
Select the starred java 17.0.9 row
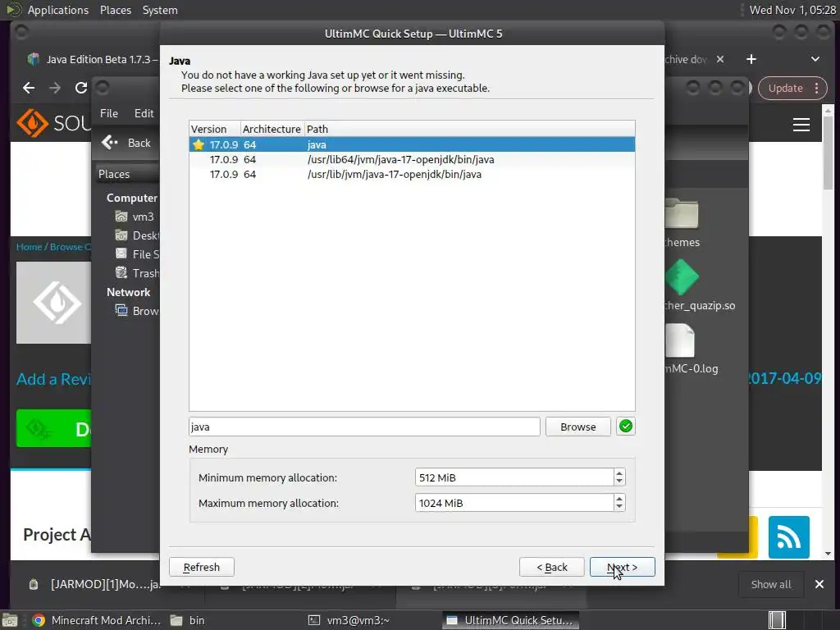pyautogui.click(x=412, y=144)
